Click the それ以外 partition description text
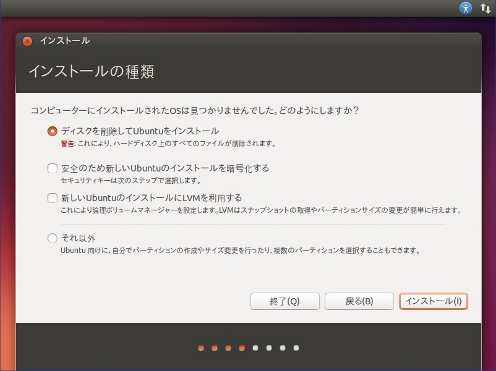Image resolution: width=496 pixels, height=371 pixels. (240, 250)
